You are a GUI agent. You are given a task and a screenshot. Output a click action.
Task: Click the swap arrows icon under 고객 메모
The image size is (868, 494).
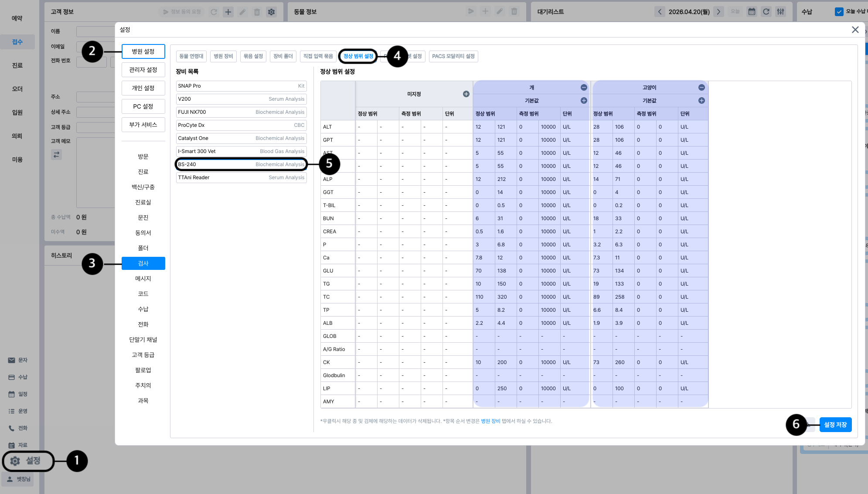(57, 155)
